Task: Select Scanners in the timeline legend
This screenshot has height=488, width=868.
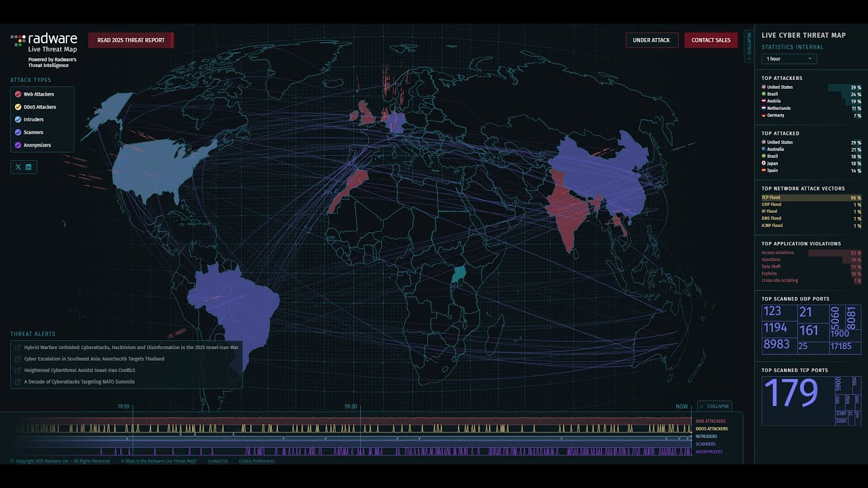Action: point(705,444)
